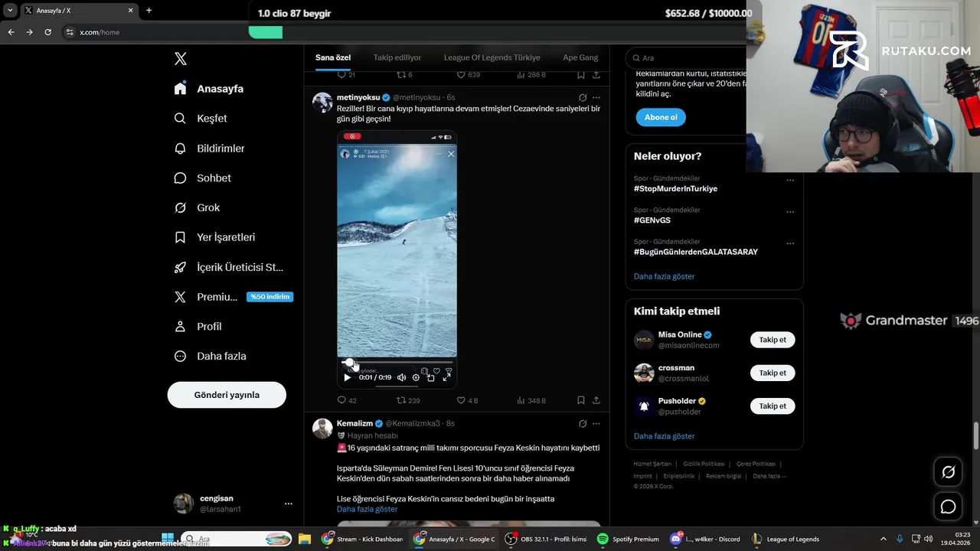Click Gönderi yayınla button
Image resolution: width=980 pixels, height=551 pixels.
(x=227, y=395)
